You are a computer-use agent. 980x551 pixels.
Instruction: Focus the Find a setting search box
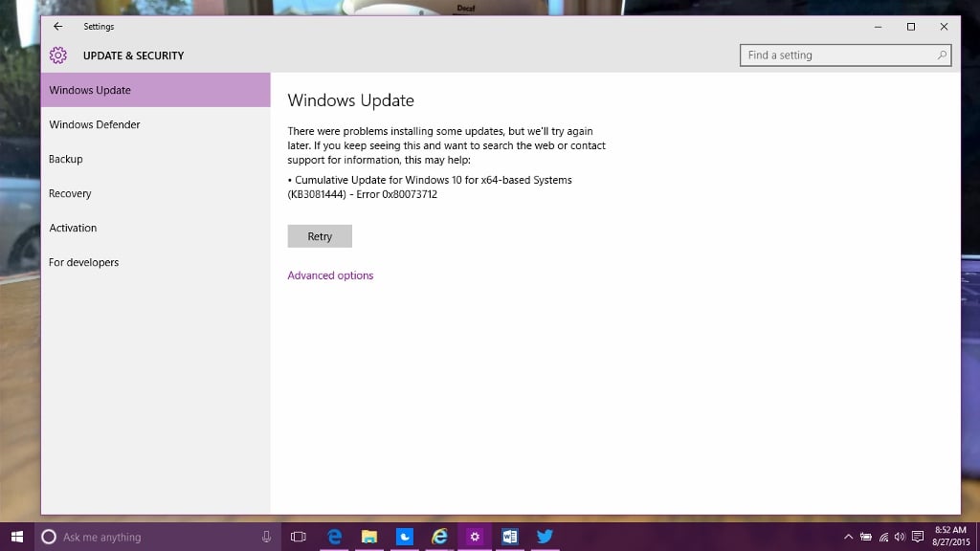point(845,55)
